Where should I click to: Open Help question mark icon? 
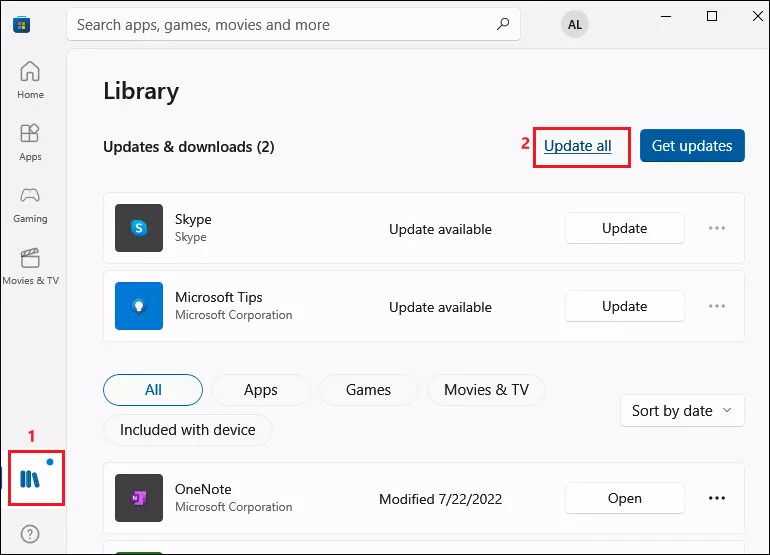pyautogui.click(x=30, y=534)
